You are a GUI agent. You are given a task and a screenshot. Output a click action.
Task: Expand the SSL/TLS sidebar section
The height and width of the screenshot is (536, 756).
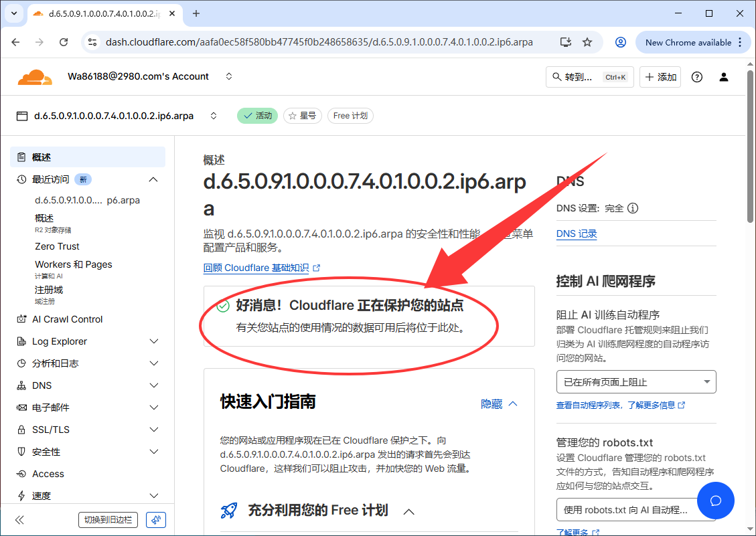click(x=87, y=430)
